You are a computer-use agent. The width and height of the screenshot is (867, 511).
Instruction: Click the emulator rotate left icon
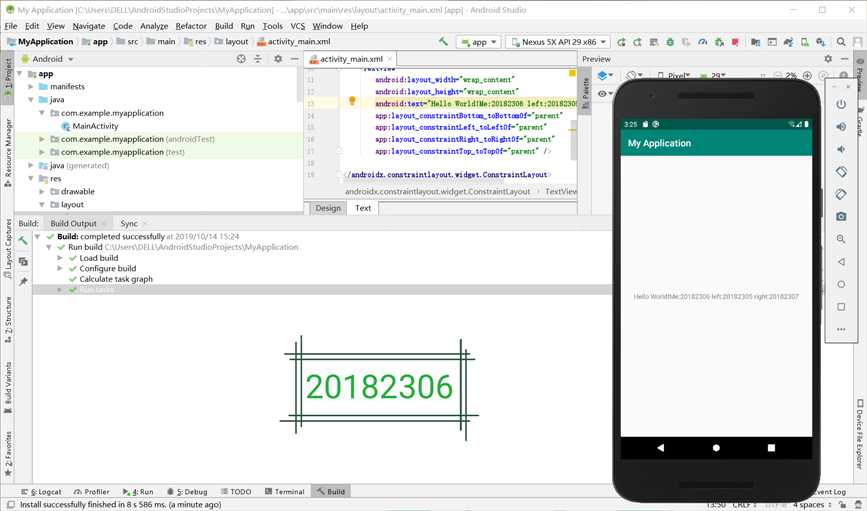point(841,171)
